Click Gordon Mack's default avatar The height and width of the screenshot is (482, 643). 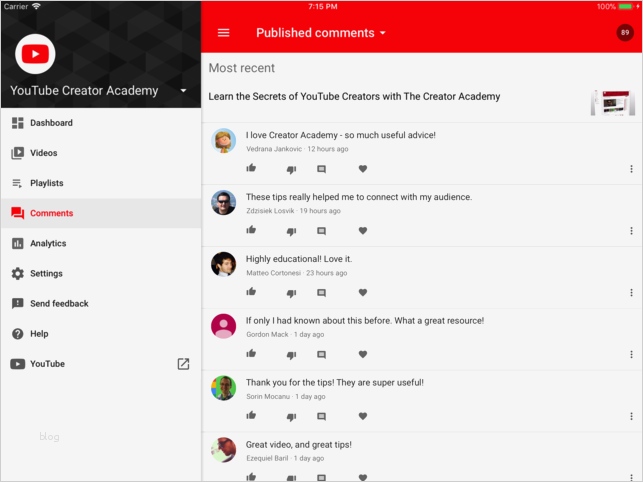[223, 326]
